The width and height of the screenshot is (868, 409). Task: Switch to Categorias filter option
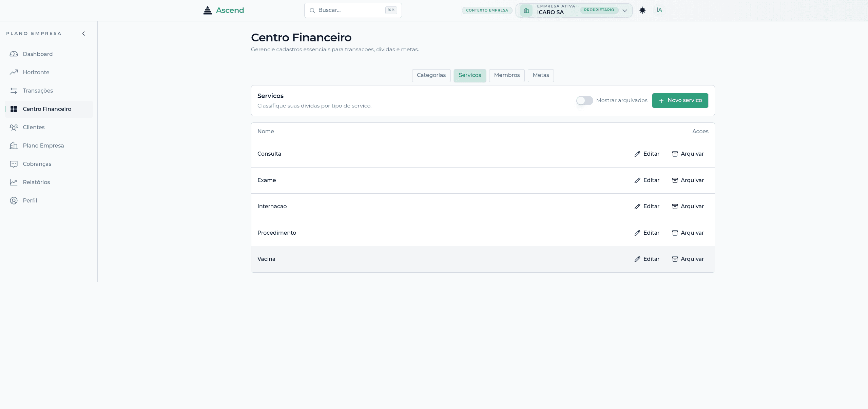pyautogui.click(x=431, y=75)
